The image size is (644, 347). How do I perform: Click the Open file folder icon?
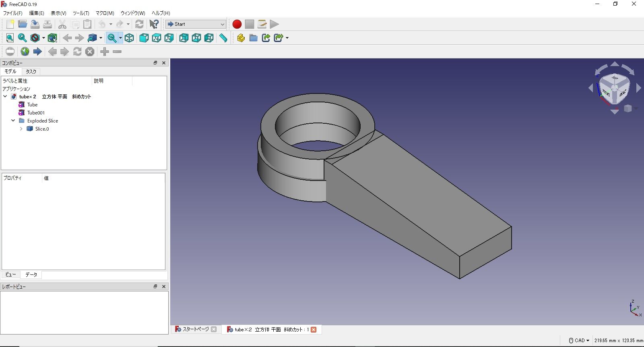pos(23,24)
